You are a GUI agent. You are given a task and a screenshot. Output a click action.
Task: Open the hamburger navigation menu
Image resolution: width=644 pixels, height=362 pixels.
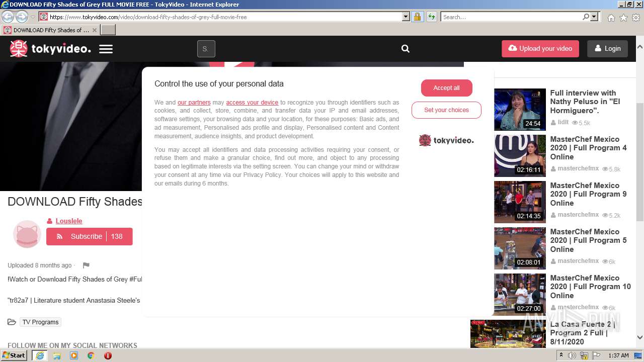(106, 49)
